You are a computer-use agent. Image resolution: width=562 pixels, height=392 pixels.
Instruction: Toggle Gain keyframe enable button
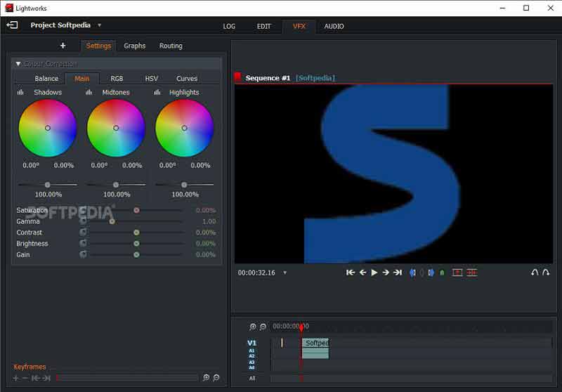[x=83, y=254]
